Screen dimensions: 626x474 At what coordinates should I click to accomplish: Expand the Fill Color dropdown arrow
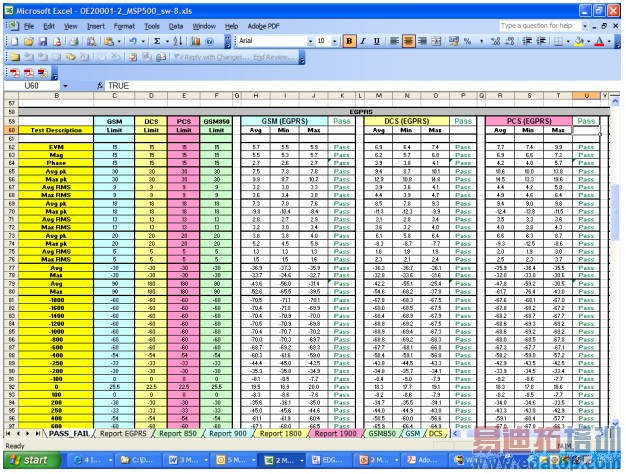(x=589, y=41)
